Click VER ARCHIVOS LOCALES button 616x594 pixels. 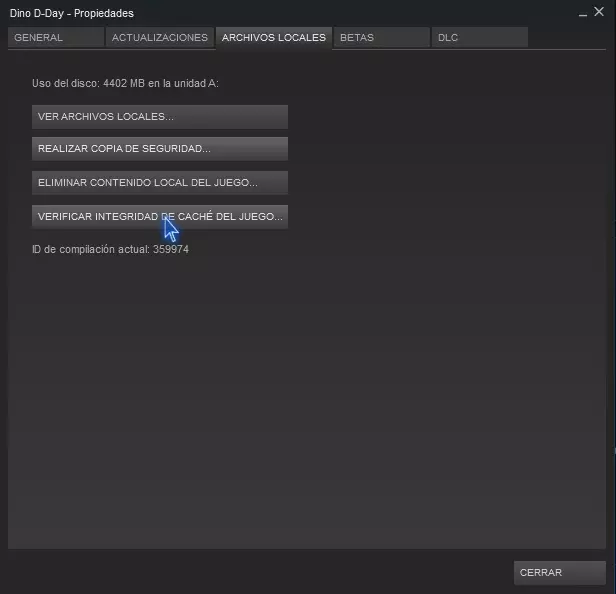coord(160,117)
